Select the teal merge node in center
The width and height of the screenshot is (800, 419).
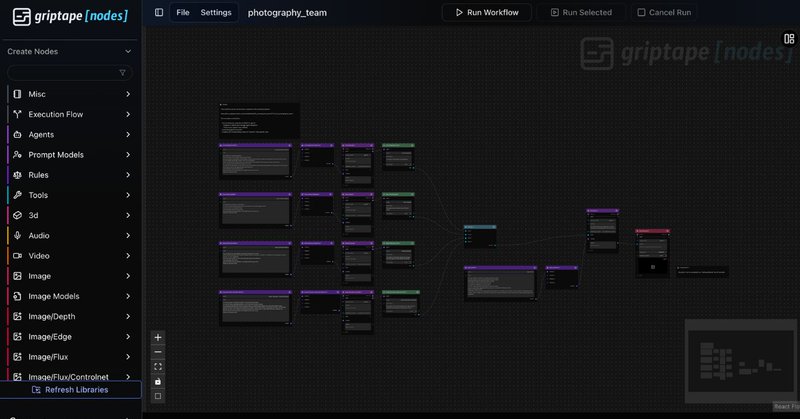coord(480,236)
